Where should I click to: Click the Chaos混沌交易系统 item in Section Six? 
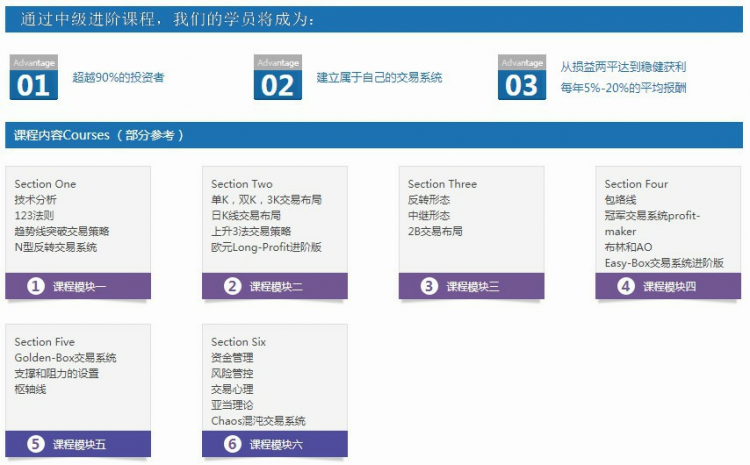coord(258,421)
